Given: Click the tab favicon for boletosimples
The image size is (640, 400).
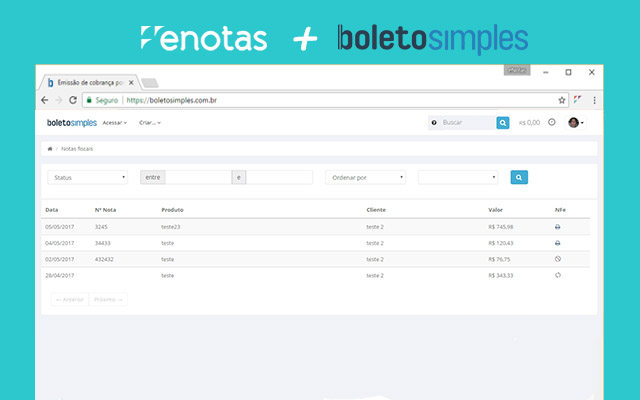Looking at the screenshot, I should click(x=51, y=83).
